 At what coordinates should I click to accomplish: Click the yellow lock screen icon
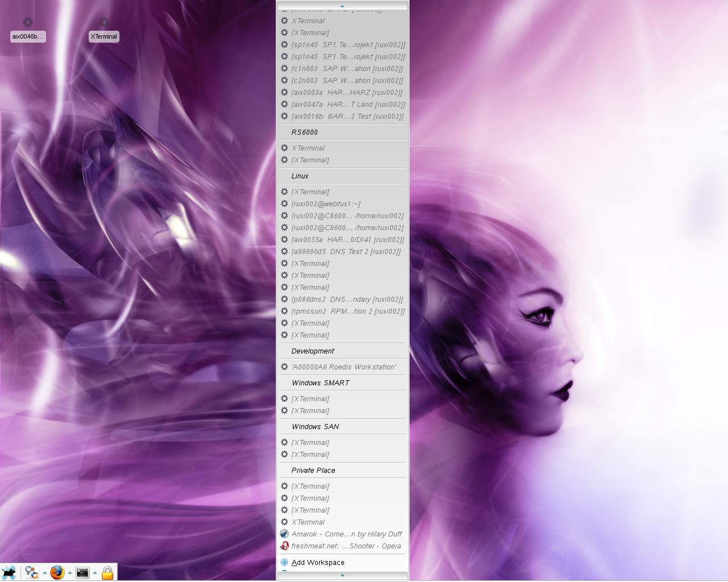107,572
